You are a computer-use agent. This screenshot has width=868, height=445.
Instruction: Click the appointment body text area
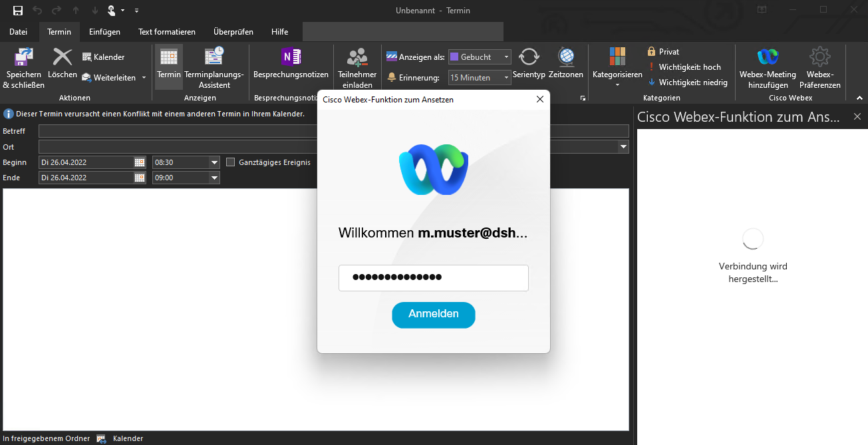(x=315, y=309)
